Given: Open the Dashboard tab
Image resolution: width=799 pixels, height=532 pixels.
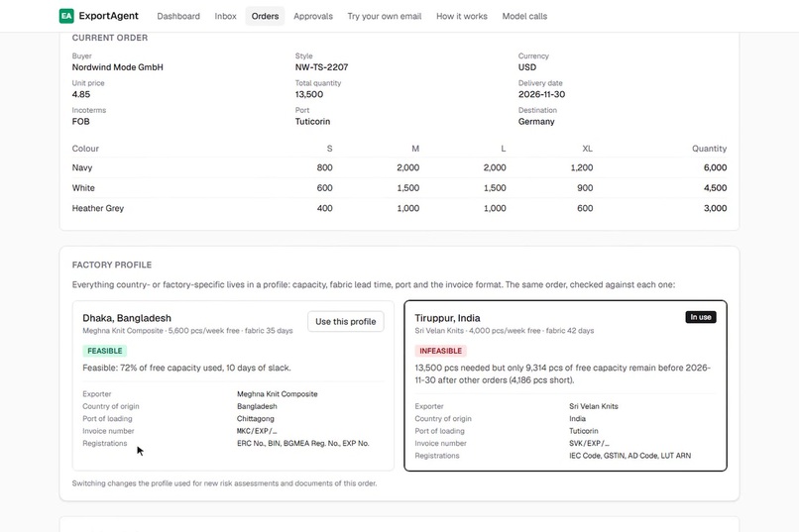Looking at the screenshot, I should 178,16.
